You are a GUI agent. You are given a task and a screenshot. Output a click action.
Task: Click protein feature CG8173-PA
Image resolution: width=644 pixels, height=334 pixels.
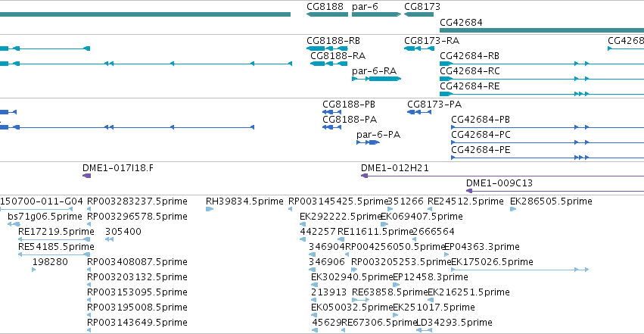click(419, 112)
